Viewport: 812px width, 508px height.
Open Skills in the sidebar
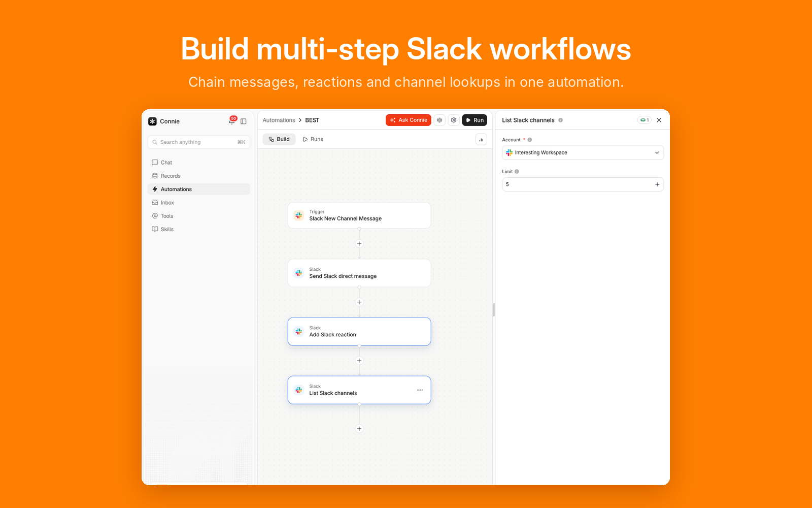point(198,229)
